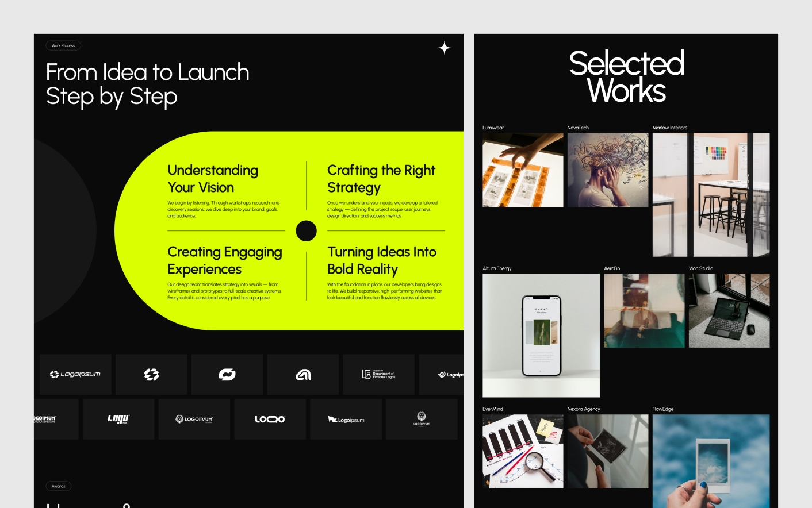Click the black center dot icon
This screenshot has height=508, width=812.
point(306,231)
